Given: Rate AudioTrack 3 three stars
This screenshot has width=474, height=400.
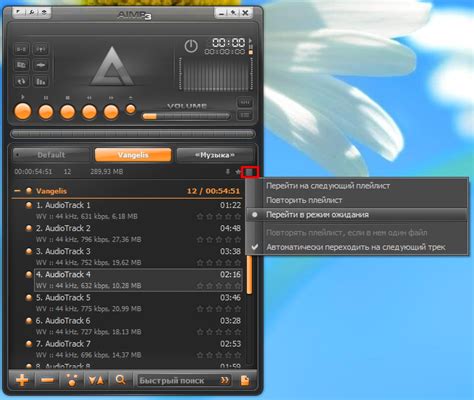Looking at the screenshot, I should pos(219,262).
